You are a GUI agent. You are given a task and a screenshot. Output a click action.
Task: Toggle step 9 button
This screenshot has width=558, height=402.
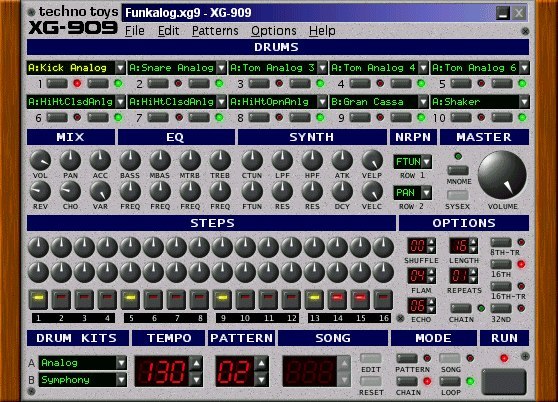pos(222,299)
